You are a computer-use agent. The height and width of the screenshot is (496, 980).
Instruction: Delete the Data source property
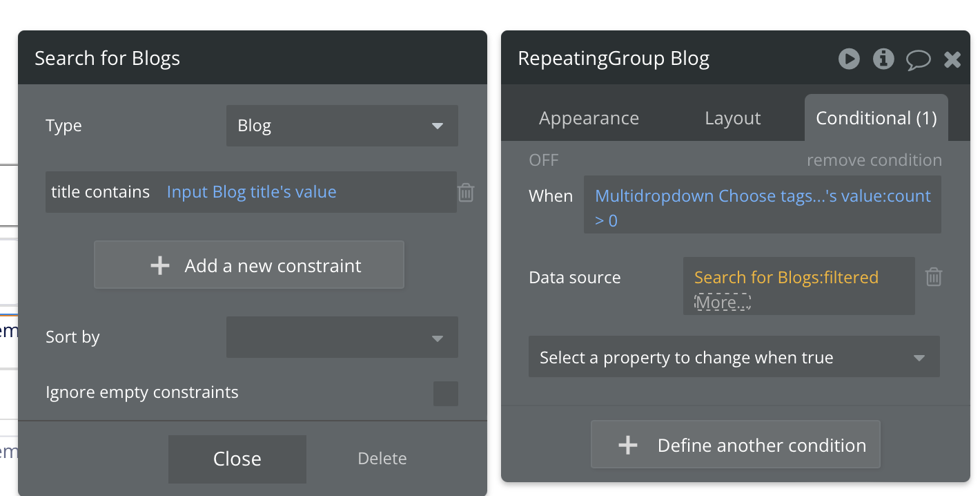[x=933, y=277]
